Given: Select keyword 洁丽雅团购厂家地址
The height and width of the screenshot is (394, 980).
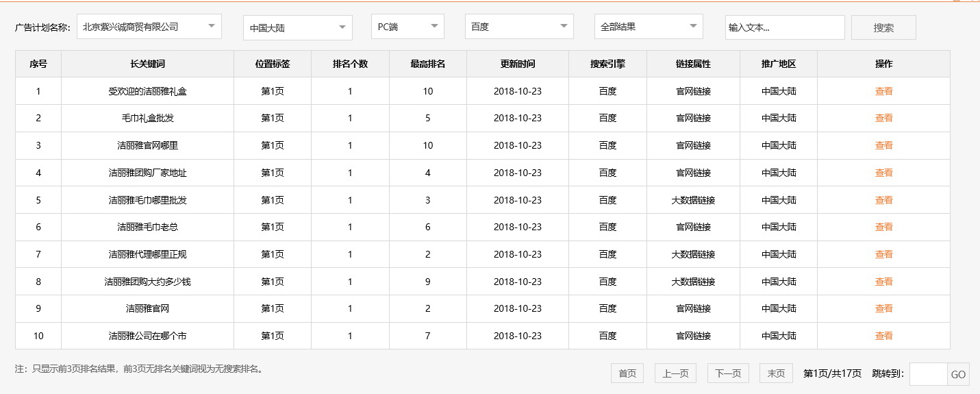Looking at the screenshot, I should pyautogui.click(x=148, y=173).
